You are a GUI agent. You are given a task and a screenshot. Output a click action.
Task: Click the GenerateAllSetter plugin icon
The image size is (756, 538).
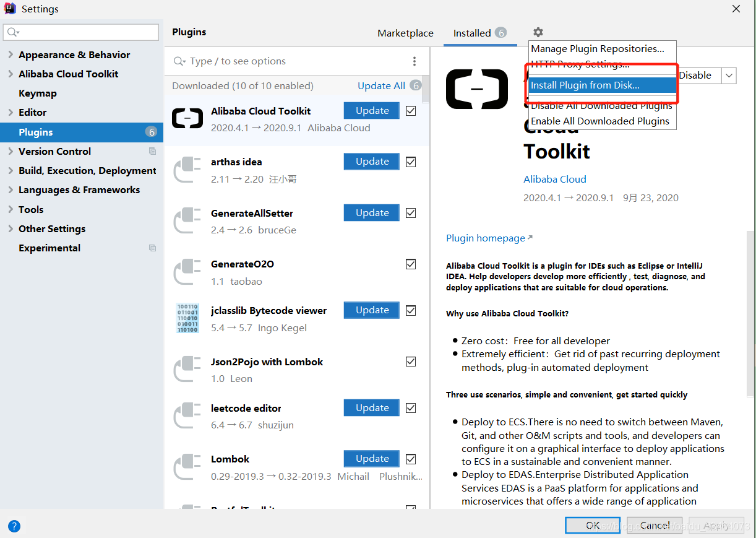(187, 221)
